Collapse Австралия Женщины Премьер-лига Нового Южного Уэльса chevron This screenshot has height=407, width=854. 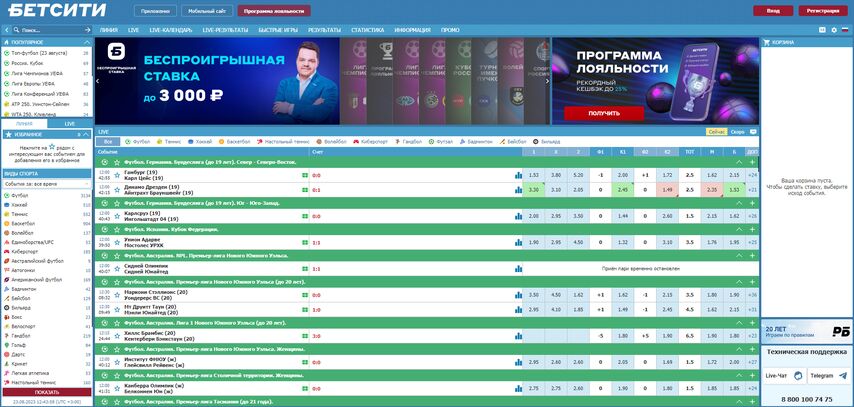pos(739,349)
